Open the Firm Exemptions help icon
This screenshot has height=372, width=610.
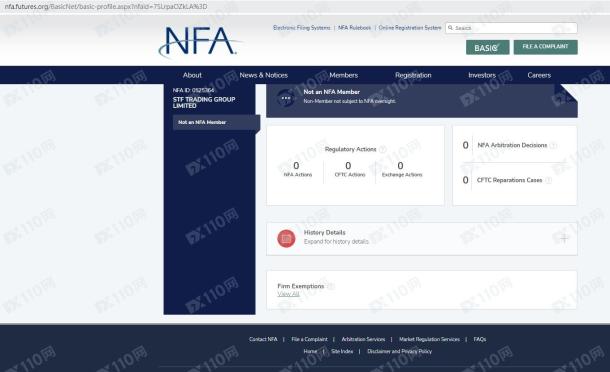coord(331,286)
